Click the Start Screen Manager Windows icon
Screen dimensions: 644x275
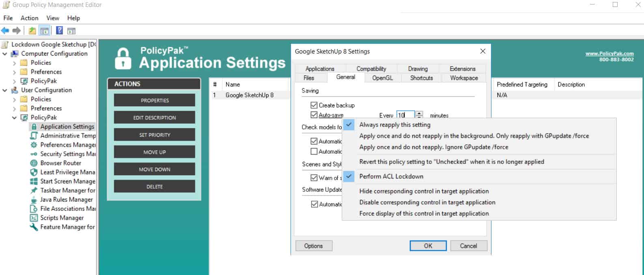point(34,181)
